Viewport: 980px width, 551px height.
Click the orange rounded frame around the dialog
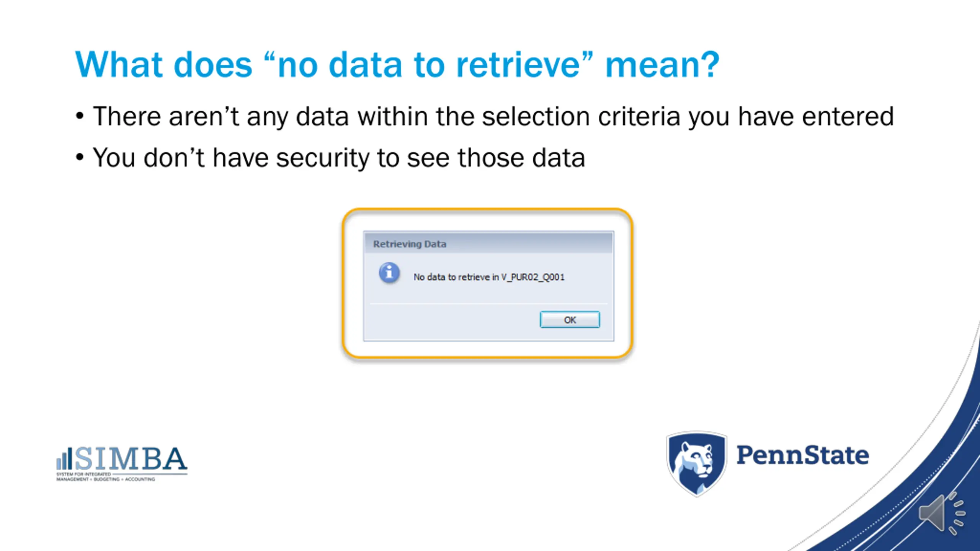(x=487, y=210)
